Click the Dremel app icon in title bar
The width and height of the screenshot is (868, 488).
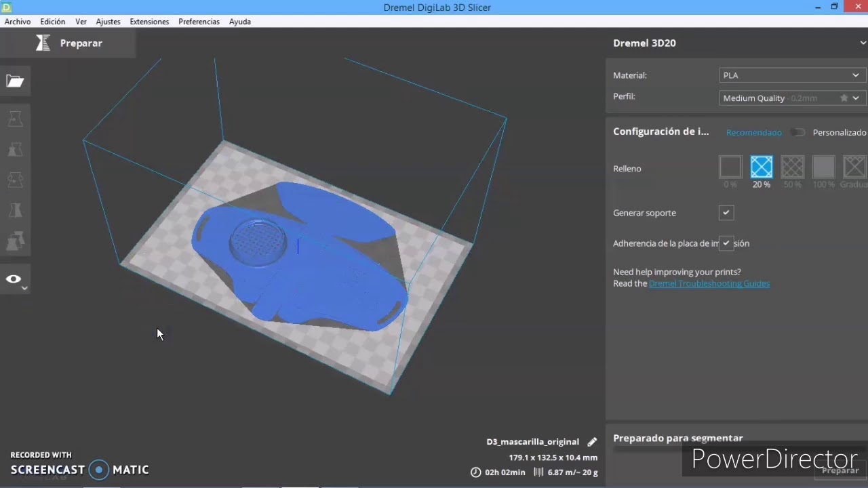click(6, 6)
